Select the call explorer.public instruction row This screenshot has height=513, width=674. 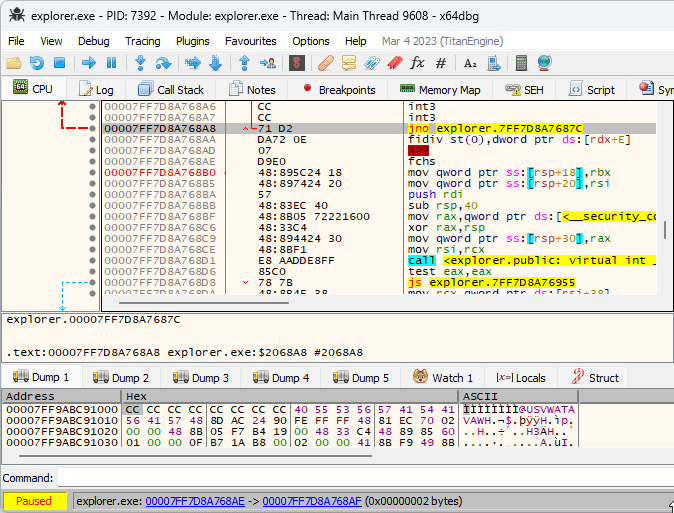click(380, 261)
